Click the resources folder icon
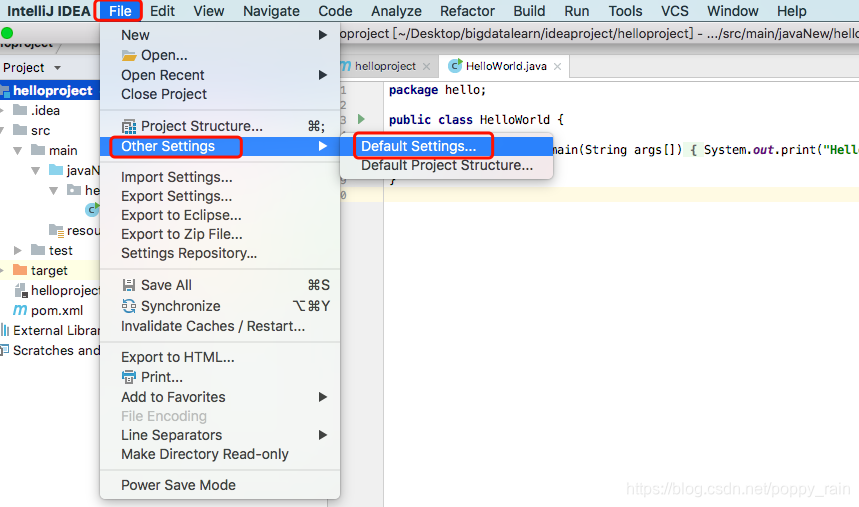859x507 pixels. point(56,230)
